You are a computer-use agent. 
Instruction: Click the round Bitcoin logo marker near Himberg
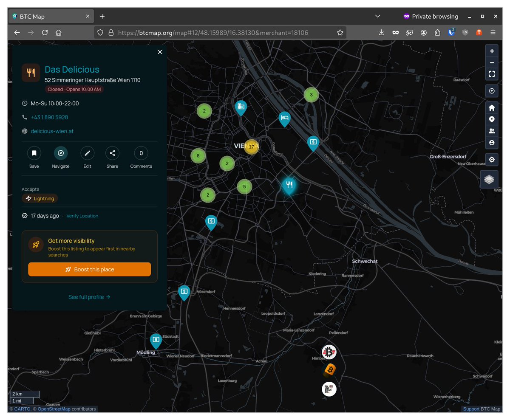(329, 352)
